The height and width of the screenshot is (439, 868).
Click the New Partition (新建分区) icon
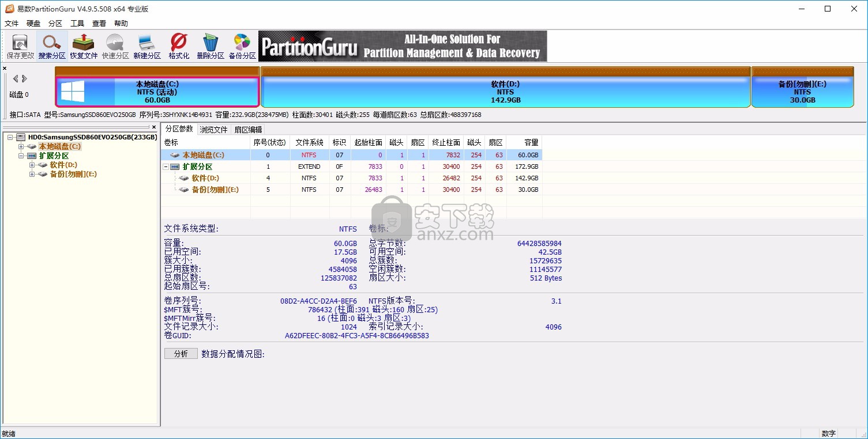point(147,46)
